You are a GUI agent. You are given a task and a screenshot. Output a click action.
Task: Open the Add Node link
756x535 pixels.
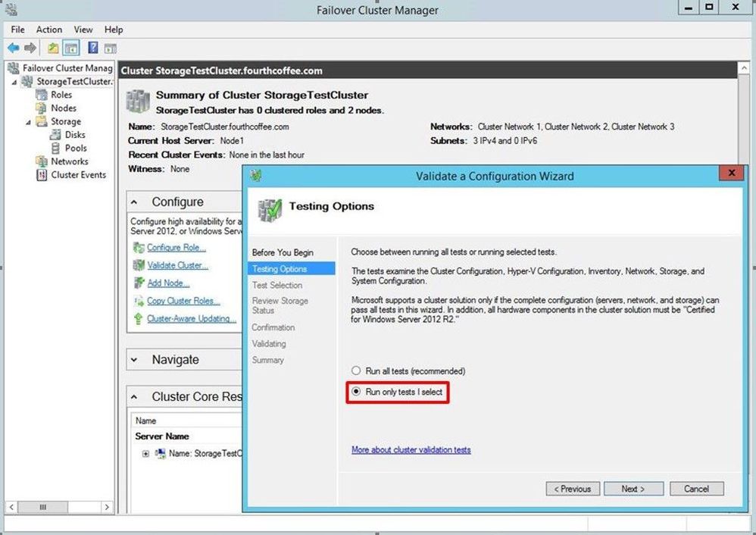[168, 283]
